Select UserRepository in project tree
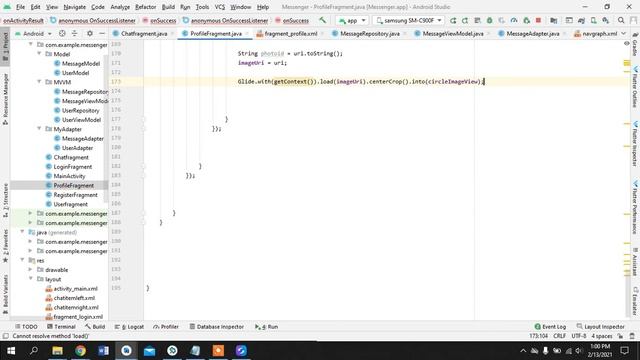Image resolution: width=640 pixels, height=360 pixels. (x=80, y=110)
